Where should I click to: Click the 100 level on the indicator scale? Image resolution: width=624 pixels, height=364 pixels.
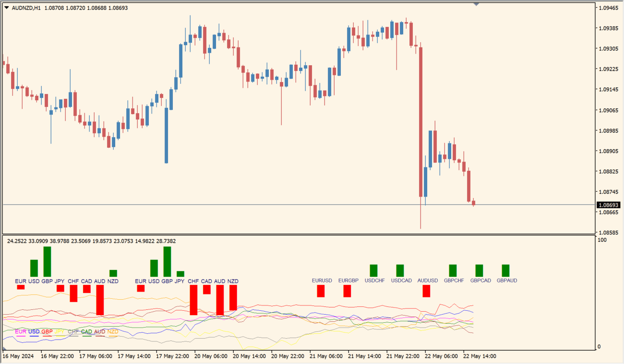(x=602, y=240)
